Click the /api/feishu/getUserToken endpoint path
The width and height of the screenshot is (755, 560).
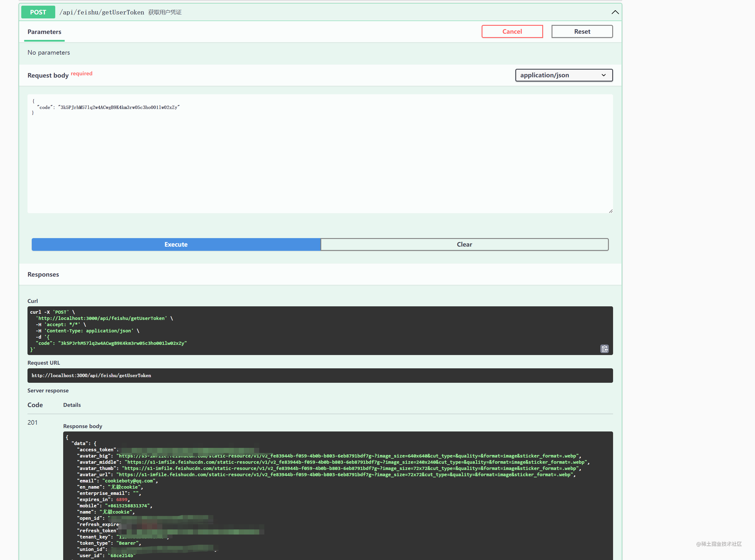[102, 12]
